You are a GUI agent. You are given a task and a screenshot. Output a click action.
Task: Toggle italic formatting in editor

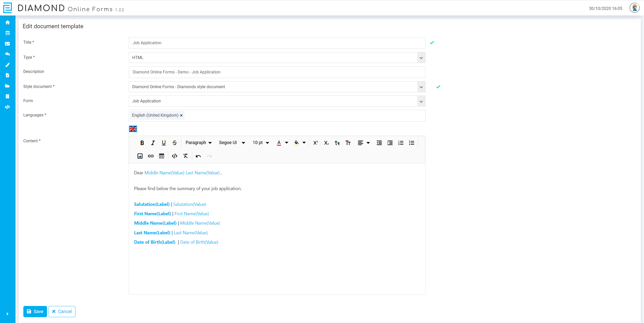pyautogui.click(x=153, y=143)
